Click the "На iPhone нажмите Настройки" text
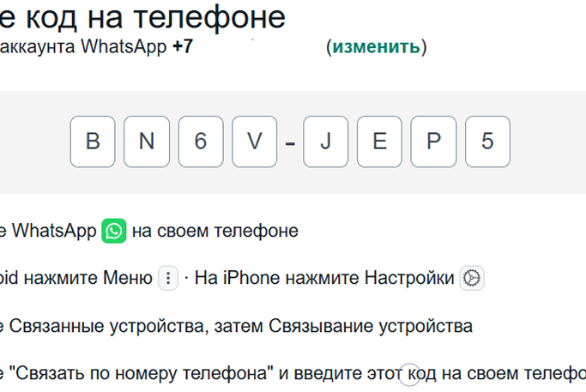 pos(324,278)
